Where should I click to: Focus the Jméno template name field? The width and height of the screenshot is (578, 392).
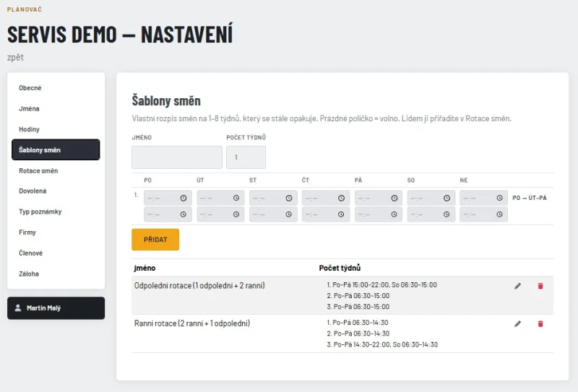[177, 157]
